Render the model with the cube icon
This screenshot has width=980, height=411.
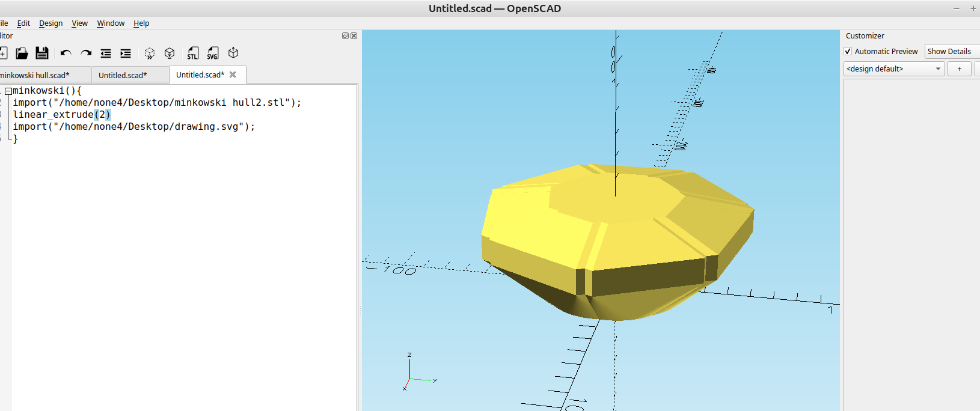pyautogui.click(x=170, y=53)
